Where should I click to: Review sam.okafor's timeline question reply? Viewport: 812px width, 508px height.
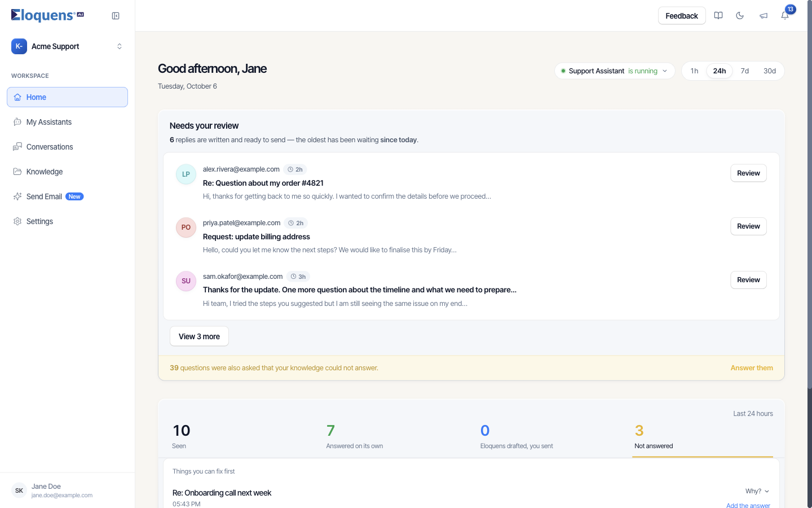point(748,280)
